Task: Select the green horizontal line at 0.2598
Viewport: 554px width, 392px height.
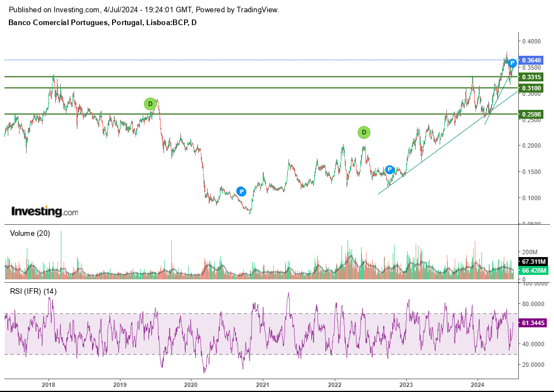Action: [261, 114]
